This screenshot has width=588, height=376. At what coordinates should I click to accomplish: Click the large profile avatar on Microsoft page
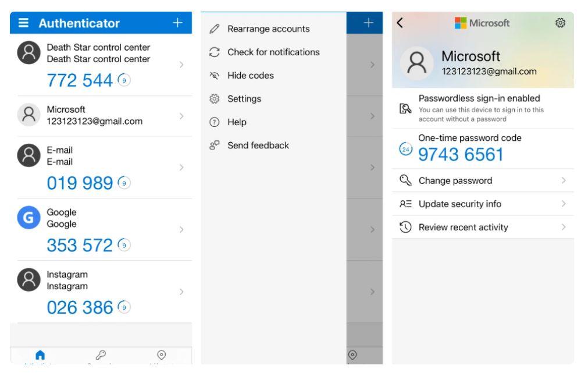point(416,63)
